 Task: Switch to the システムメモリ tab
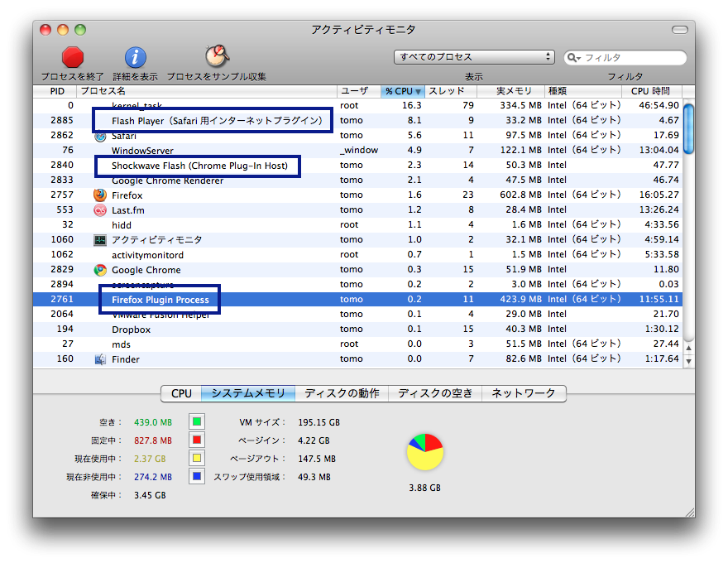click(248, 393)
